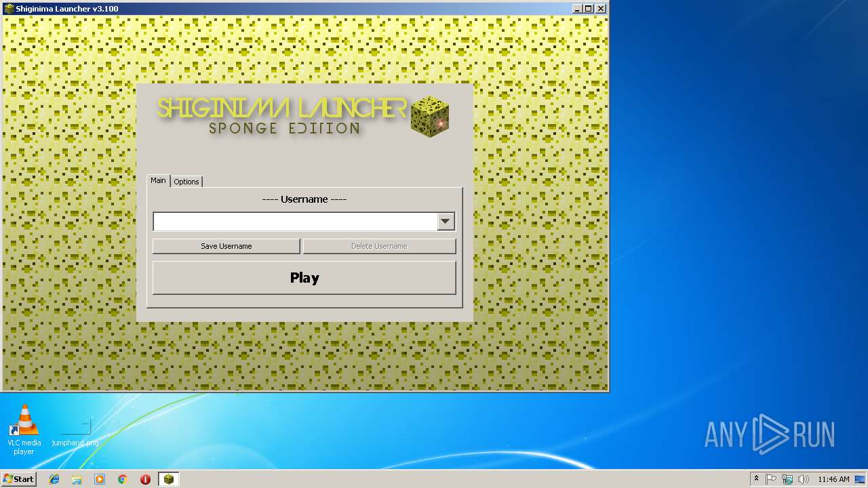Open the network tray icon

point(787,479)
